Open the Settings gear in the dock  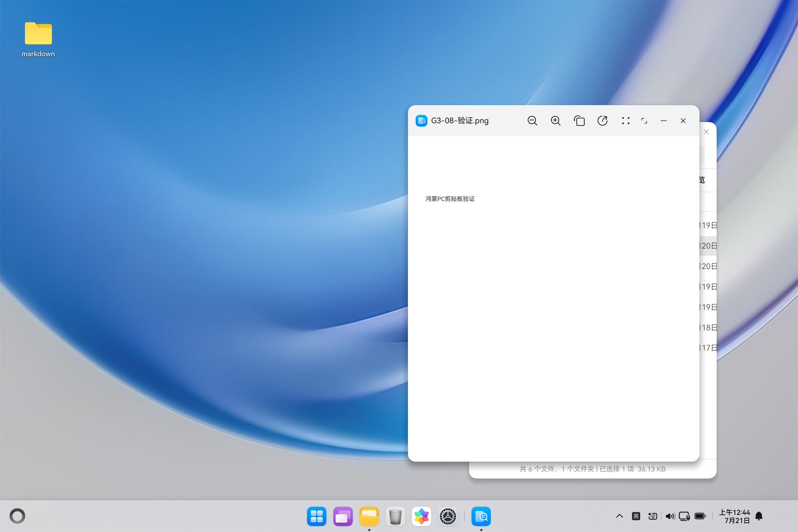(448, 516)
